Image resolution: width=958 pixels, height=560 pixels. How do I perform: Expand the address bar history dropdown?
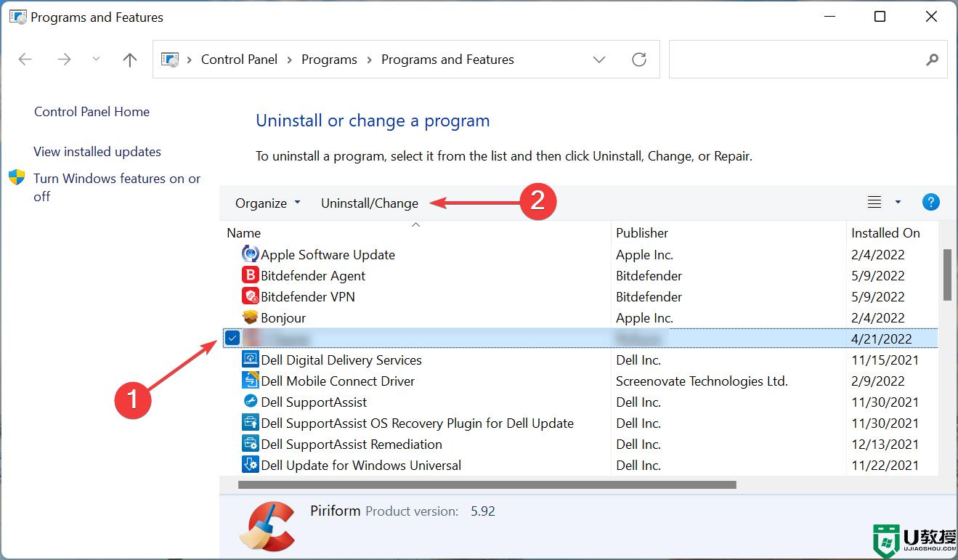(x=599, y=60)
